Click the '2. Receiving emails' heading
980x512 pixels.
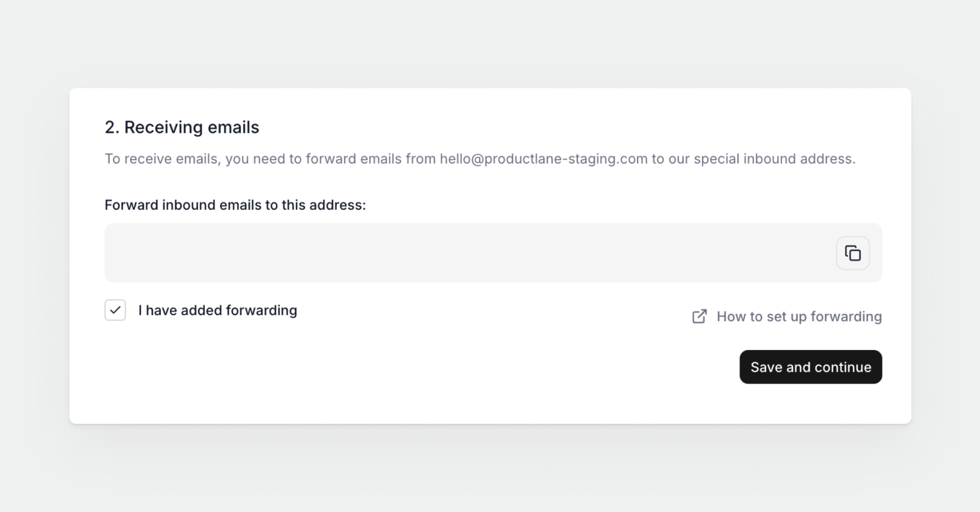coord(182,127)
